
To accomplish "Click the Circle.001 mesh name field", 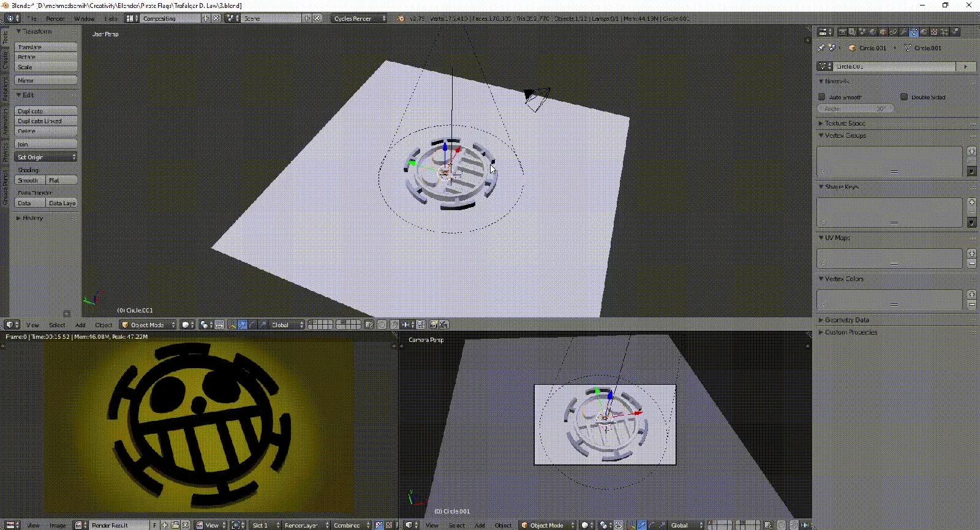I will 894,66.
